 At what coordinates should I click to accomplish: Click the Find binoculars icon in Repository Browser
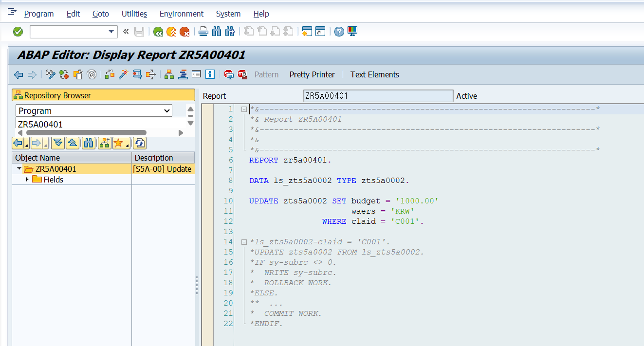[x=89, y=143]
